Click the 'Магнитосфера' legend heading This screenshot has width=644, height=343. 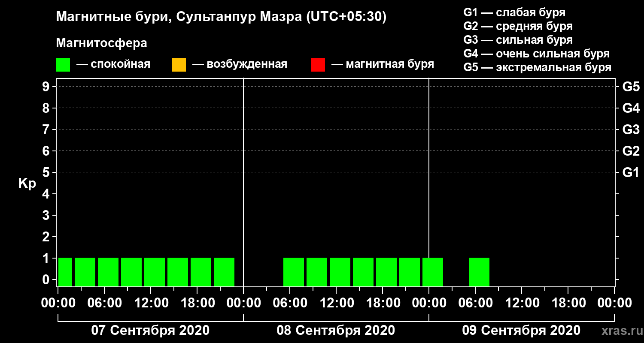click(101, 43)
